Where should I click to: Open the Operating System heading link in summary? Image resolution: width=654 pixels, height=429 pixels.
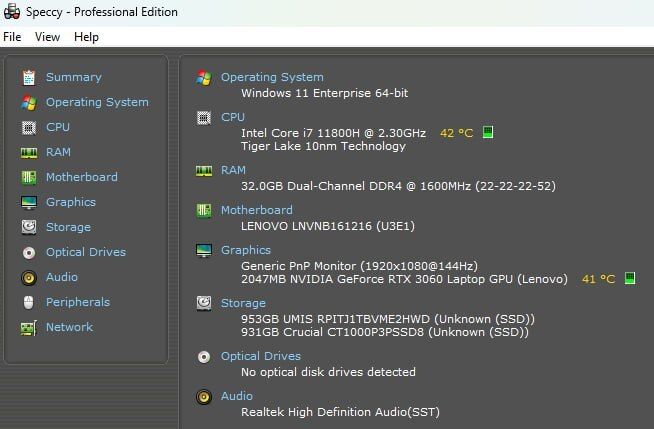[x=272, y=78]
